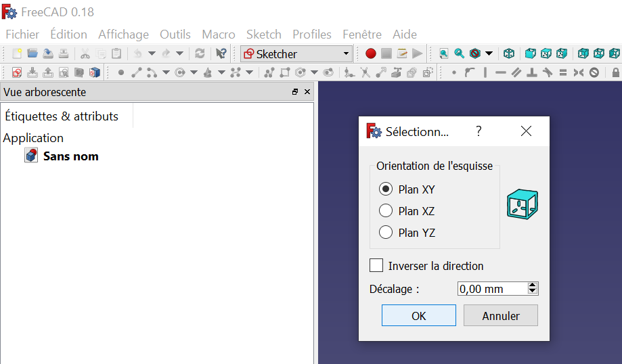622x364 pixels.
Task: Select the Create polyline tool
Action: point(269,72)
